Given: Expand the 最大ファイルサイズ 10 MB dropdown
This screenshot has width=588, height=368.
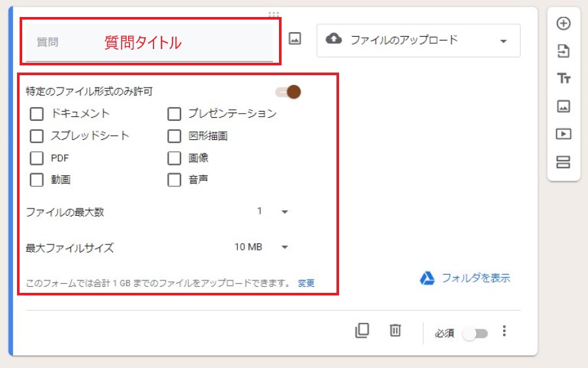Looking at the screenshot, I should pyautogui.click(x=262, y=247).
